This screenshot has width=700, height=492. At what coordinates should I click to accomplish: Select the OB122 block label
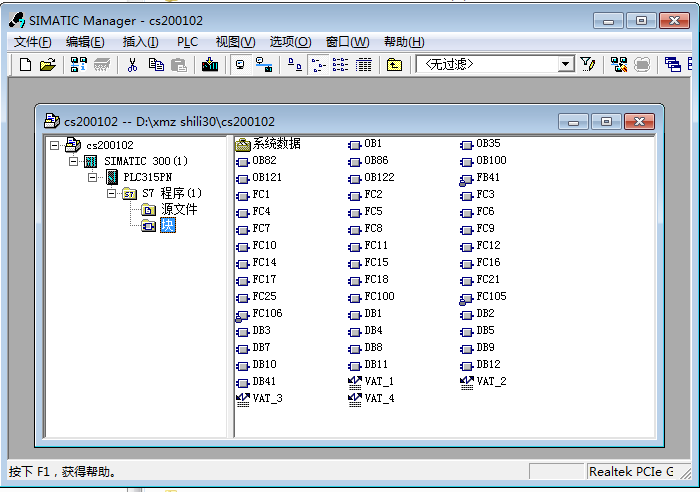click(379, 177)
